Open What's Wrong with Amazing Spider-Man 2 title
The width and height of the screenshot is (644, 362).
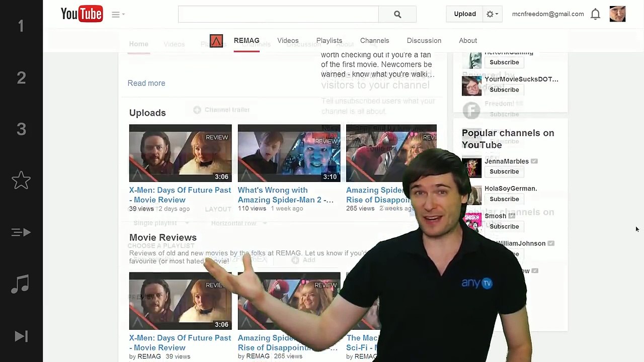(x=286, y=195)
